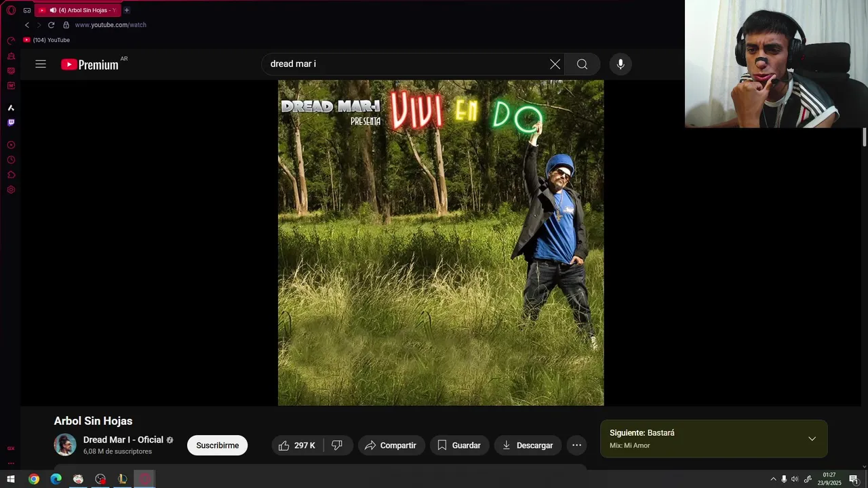Open the volume tray icon
The image size is (868, 488).
[x=795, y=479]
